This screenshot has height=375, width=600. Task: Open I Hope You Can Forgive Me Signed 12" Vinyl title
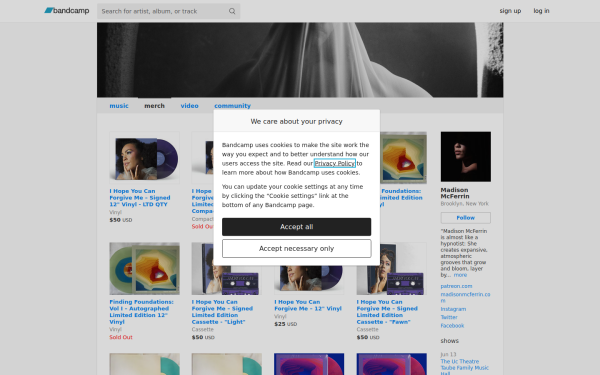click(140, 197)
